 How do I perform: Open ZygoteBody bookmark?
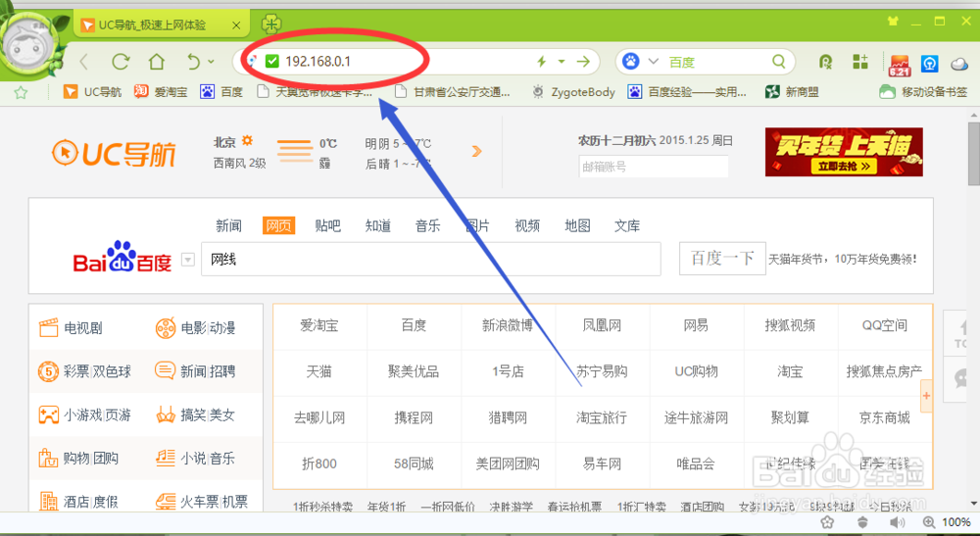[573, 92]
